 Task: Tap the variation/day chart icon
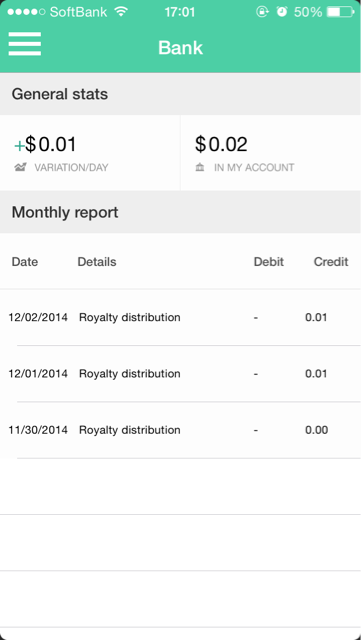[x=20, y=167]
